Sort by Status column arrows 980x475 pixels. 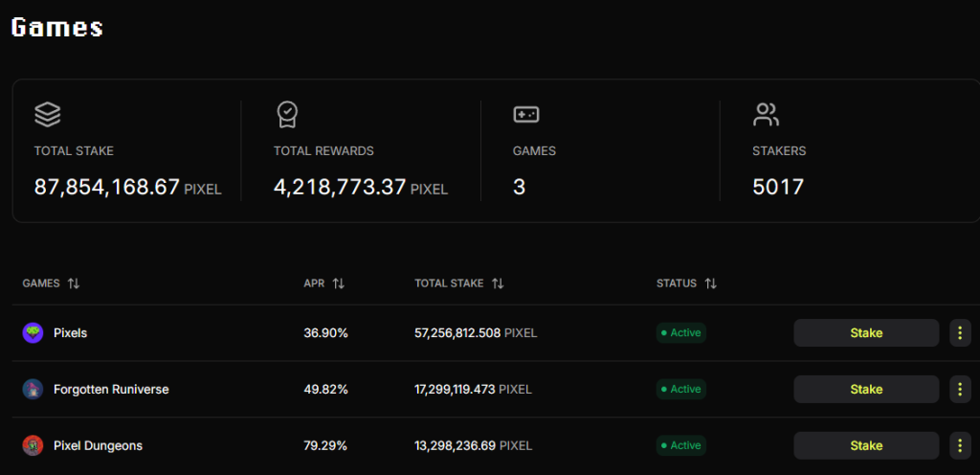coord(711,283)
